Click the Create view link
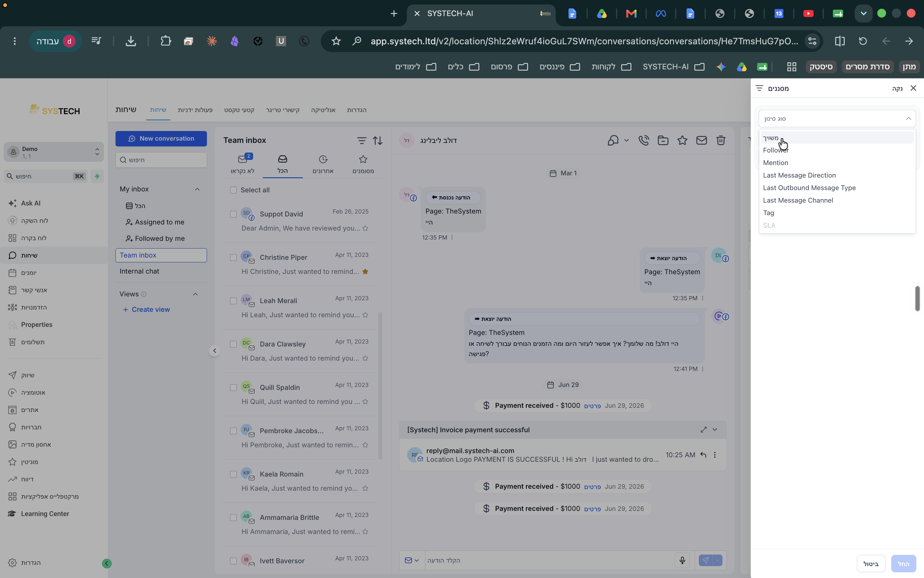924x578 pixels. [146, 310]
